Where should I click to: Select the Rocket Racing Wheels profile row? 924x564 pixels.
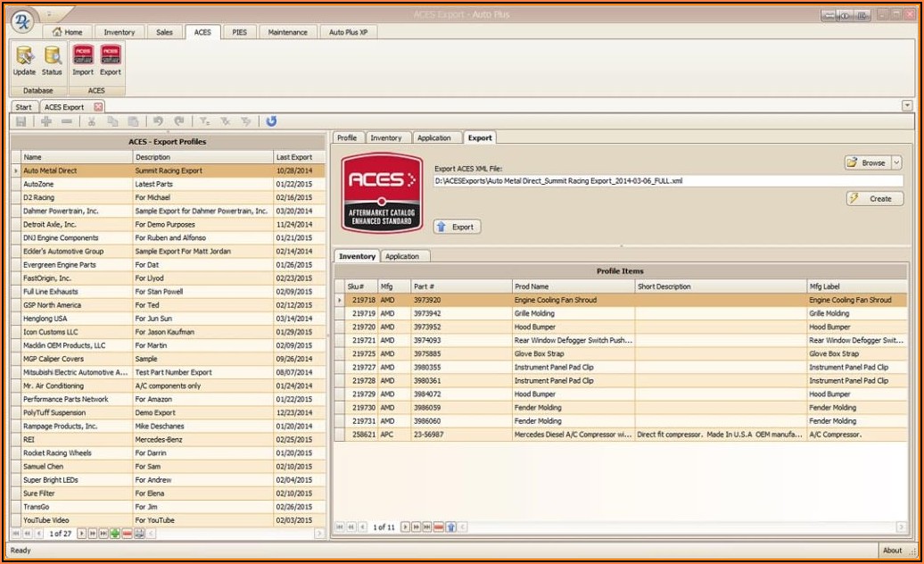58,453
